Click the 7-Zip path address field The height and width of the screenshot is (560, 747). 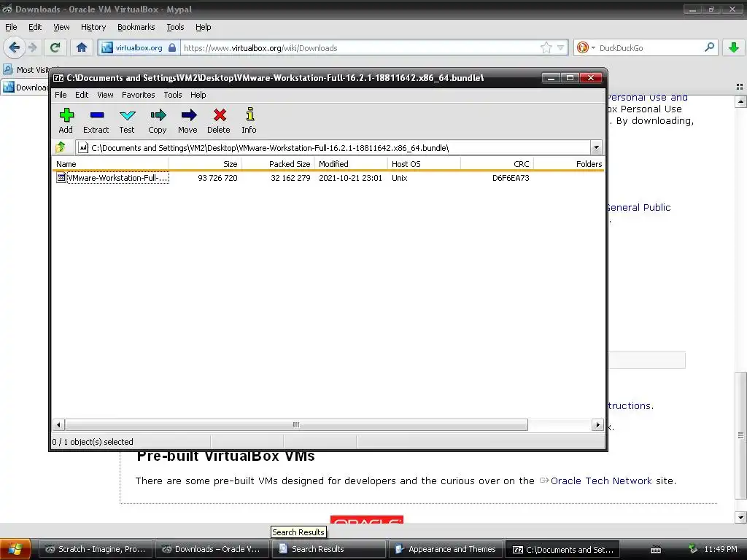pyautogui.click(x=333, y=147)
